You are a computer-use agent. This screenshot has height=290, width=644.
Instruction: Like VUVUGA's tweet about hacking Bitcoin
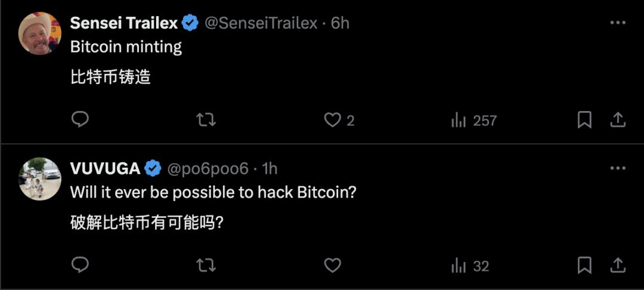point(332,266)
